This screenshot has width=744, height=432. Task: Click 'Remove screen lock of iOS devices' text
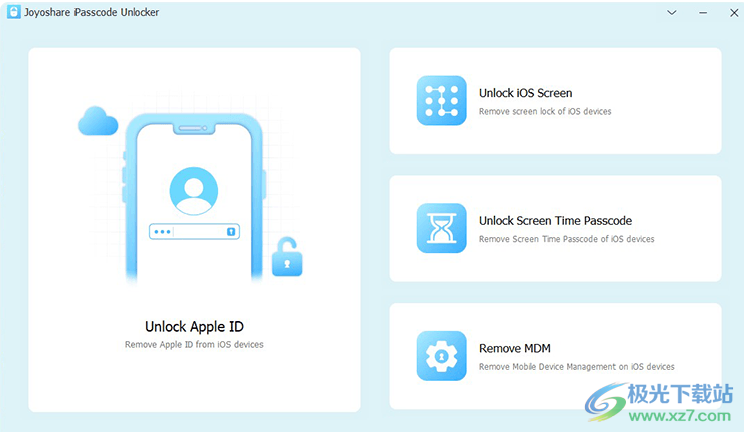[x=545, y=112]
